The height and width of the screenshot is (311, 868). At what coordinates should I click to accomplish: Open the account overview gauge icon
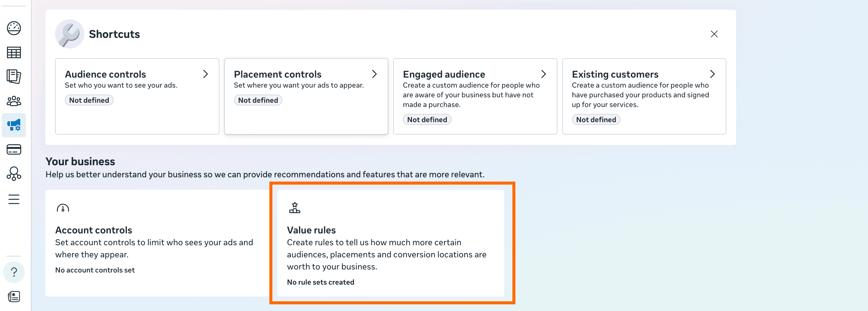(14, 28)
